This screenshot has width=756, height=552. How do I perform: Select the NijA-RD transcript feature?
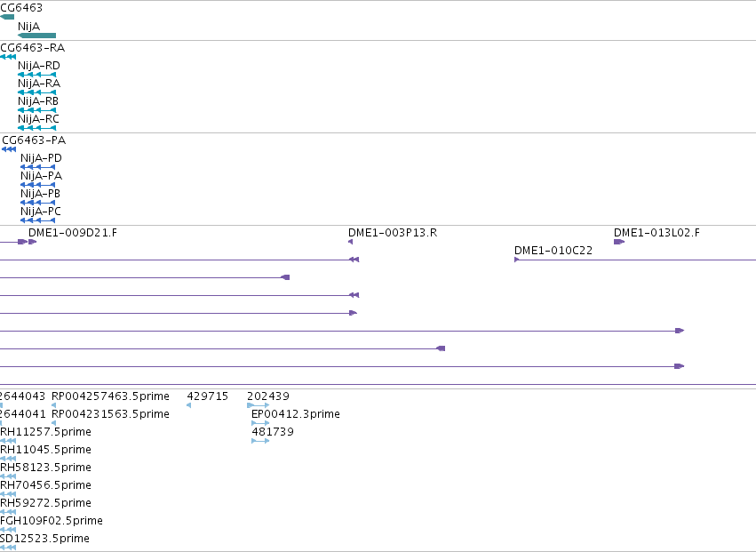pos(37,75)
